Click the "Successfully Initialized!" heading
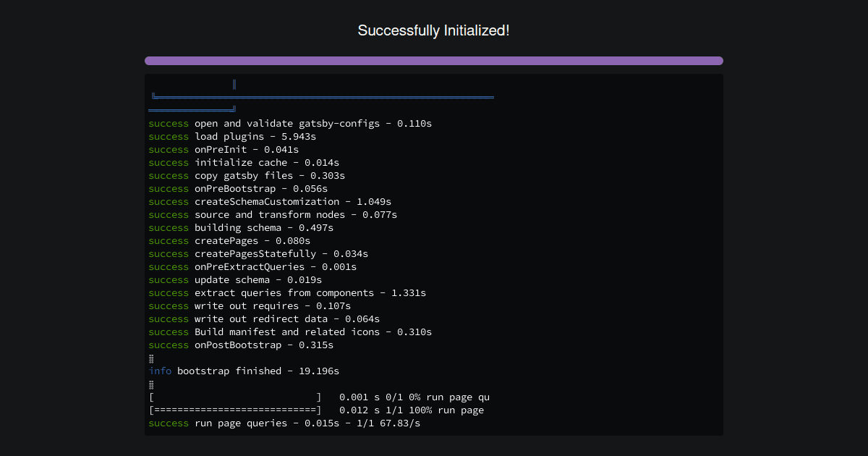This screenshot has height=456, width=868. (x=433, y=30)
